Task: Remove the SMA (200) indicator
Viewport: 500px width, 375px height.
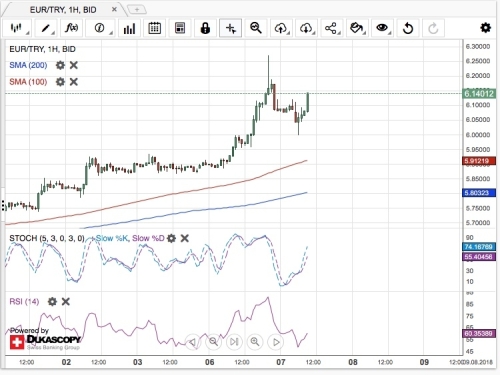Action: click(x=74, y=65)
